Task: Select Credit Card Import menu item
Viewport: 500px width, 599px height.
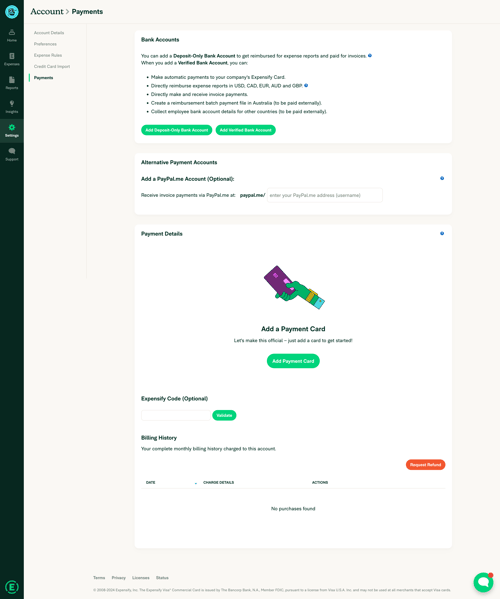Action: [52, 66]
